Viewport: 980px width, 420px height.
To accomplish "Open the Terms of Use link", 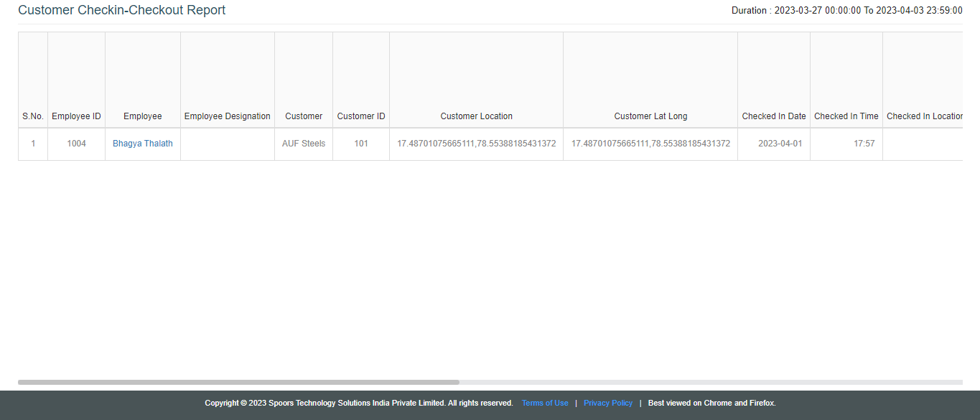I will [x=544, y=403].
